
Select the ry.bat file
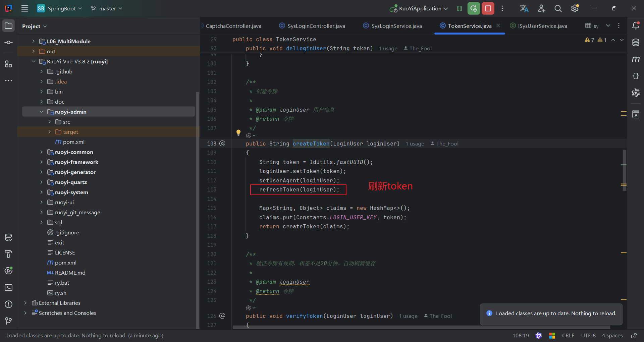point(62,283)
